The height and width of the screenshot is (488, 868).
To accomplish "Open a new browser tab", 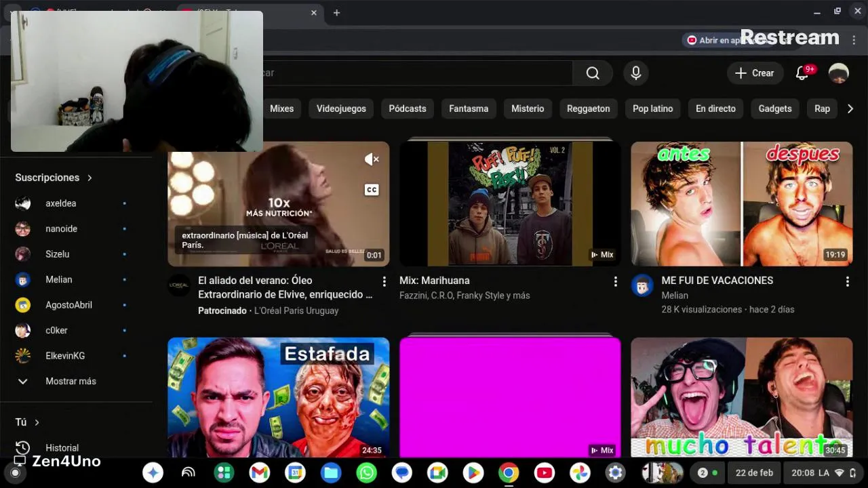I will (336, 12).
